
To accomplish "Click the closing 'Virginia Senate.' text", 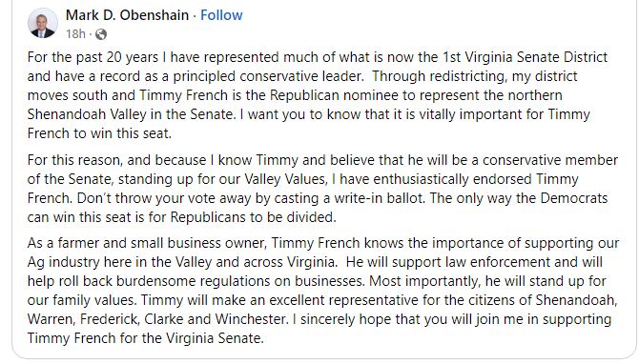I will 210,338.
